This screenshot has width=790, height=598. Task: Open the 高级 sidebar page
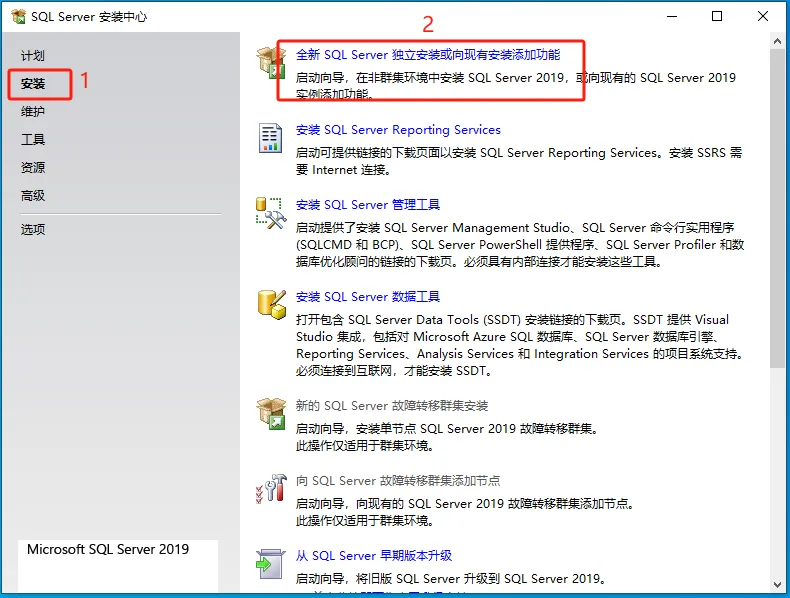click(33, 195)
